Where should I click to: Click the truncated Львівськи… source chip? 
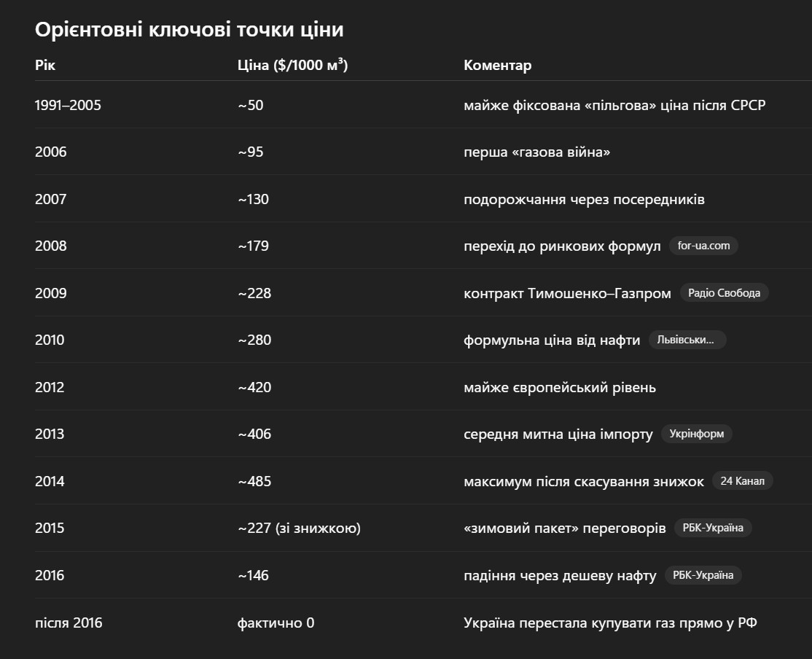[x=687, y=340]
